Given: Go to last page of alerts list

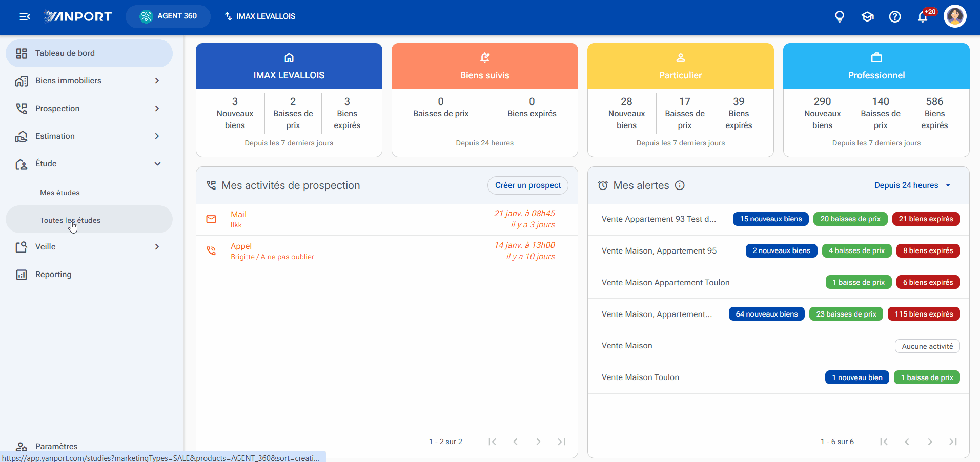Looking at the screenshot, I should (x=953, y=442).
